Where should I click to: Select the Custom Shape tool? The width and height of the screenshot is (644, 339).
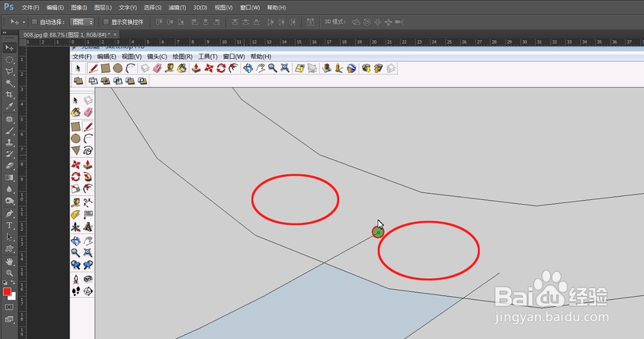point(10,249)
